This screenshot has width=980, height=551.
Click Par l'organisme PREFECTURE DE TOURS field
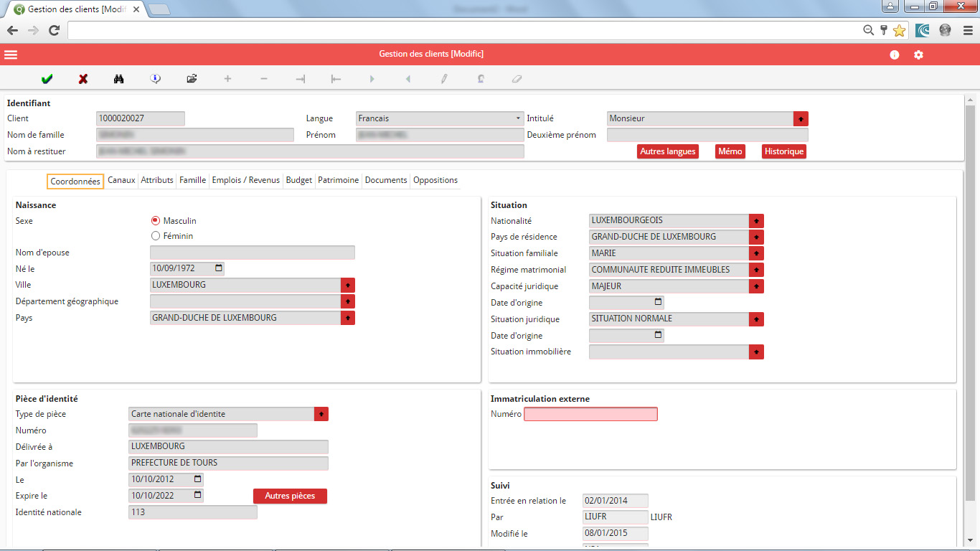coord(228,463)
